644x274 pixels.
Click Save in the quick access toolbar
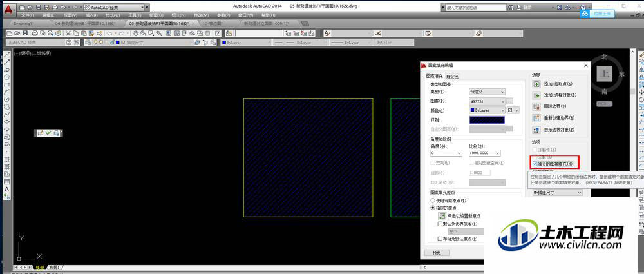coord(38,7)
